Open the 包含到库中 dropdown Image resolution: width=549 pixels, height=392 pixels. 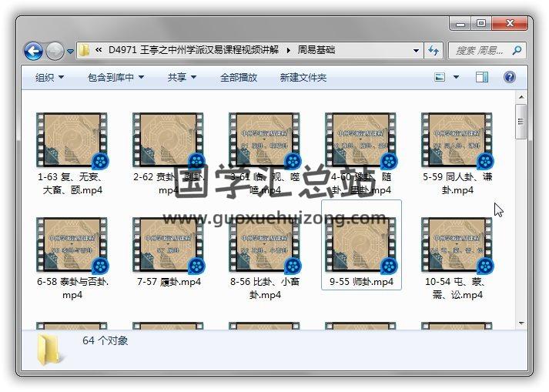pyautogui.click(x=115, y=77)
